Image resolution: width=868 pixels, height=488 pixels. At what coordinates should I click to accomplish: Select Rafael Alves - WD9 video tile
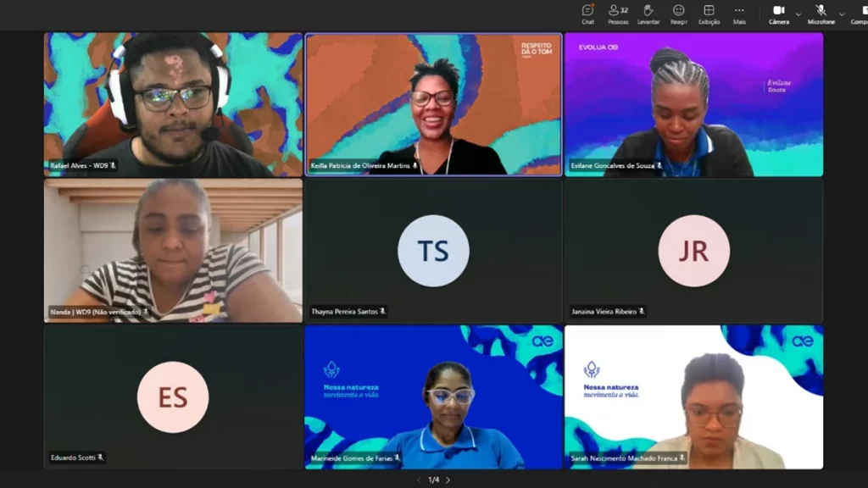coord(173,104)
